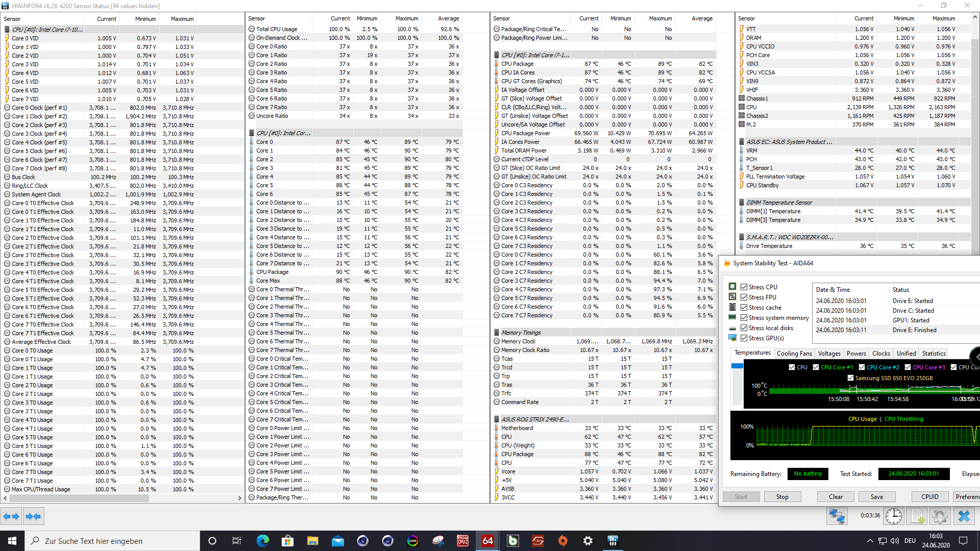
Task: Show hidden system tray icons chevron
Action: (870, 541)
